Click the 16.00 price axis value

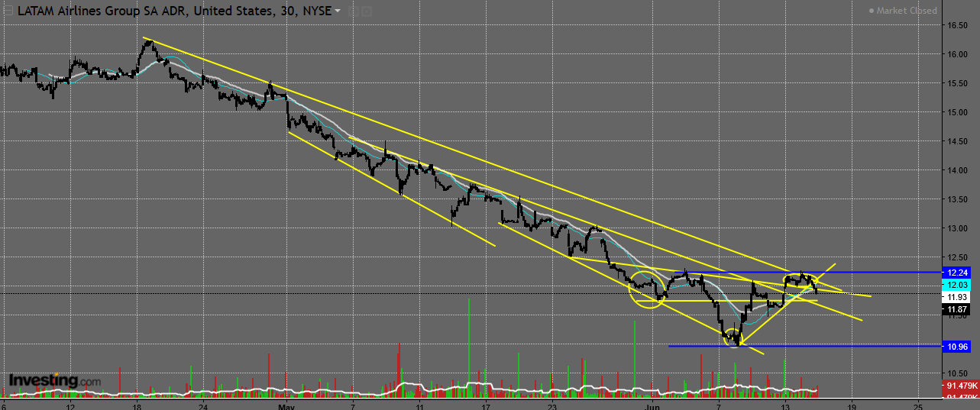959,54
